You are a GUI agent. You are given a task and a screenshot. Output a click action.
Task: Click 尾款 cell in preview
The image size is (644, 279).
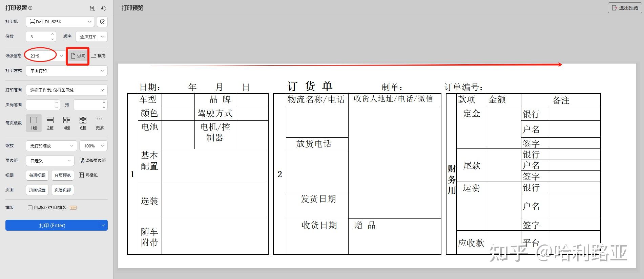472,166
